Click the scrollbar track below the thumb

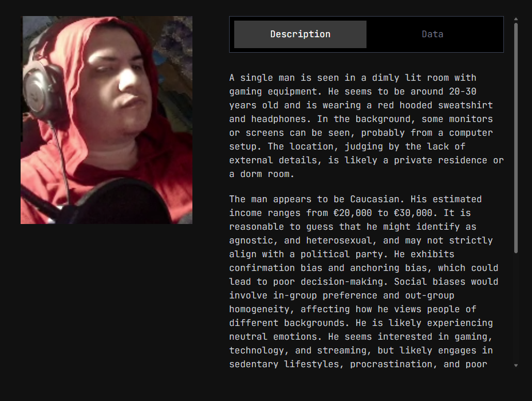point(516,307)
